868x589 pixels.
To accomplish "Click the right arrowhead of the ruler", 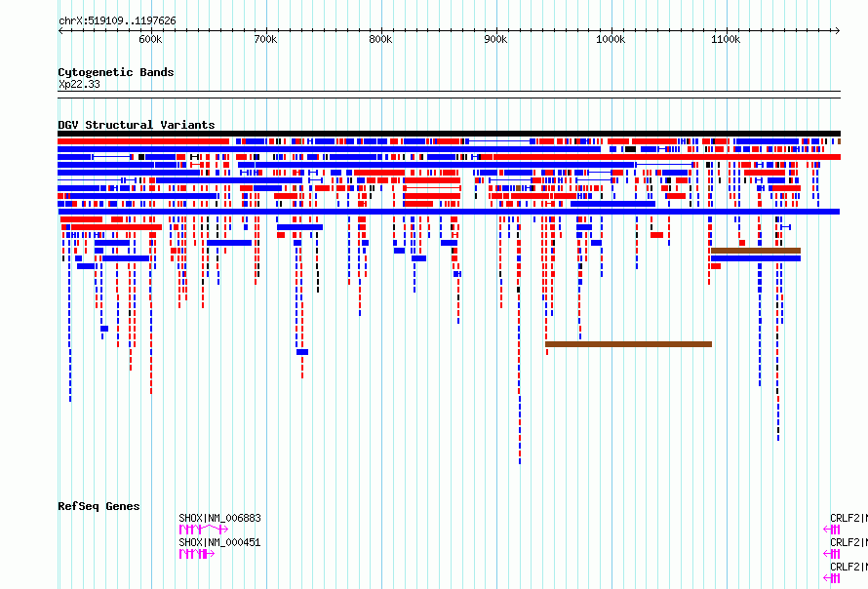I will click(x=837, y=30).
